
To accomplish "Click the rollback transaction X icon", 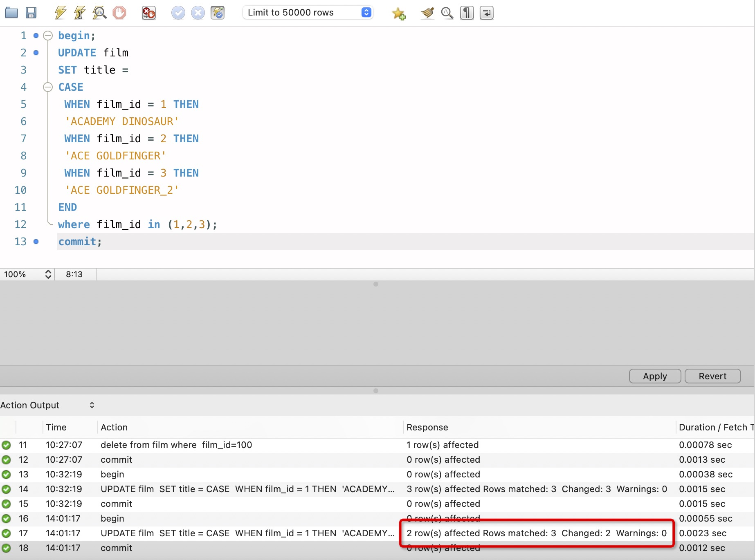I will (x=198, y=13).
